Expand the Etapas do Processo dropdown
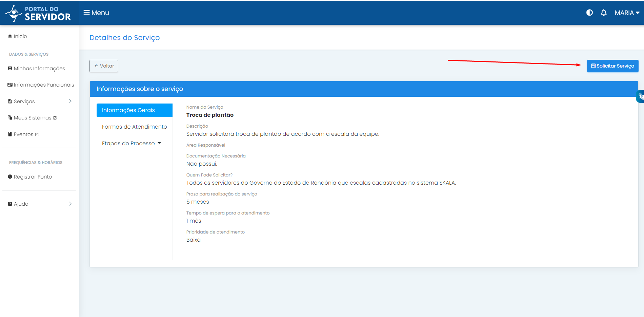 pyautogui.click(x=132, y=143)
